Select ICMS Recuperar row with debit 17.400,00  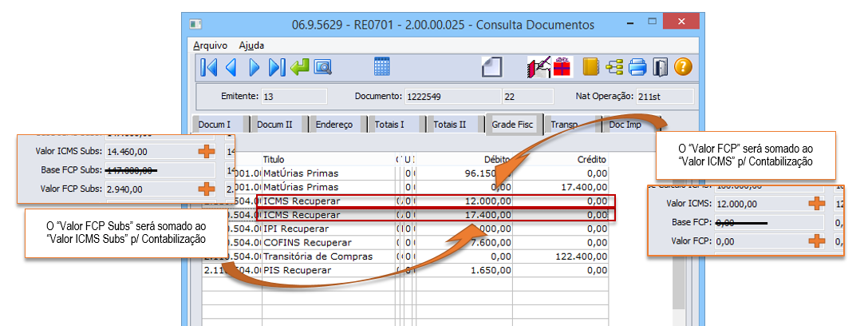click(405, 215)
